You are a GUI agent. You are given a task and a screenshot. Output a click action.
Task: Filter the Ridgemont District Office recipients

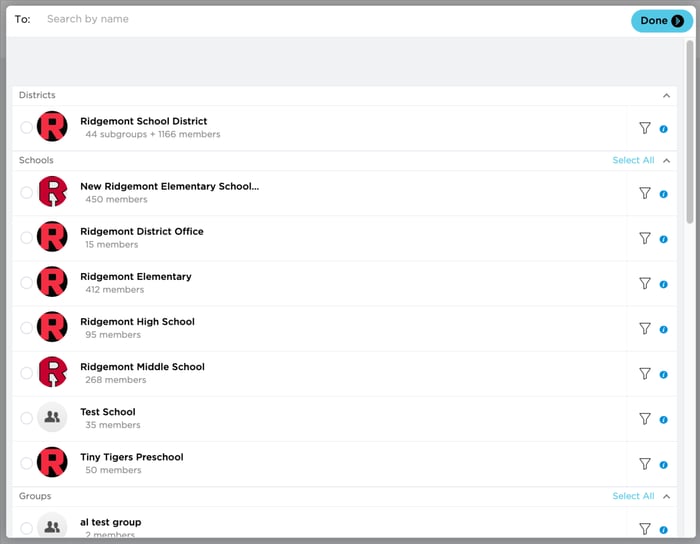point(645,238)
